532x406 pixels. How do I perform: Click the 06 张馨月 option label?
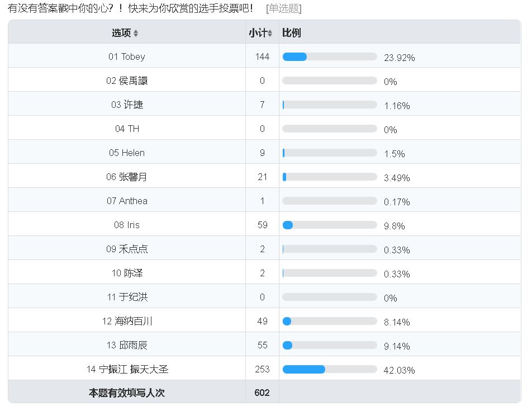point(127,177)
